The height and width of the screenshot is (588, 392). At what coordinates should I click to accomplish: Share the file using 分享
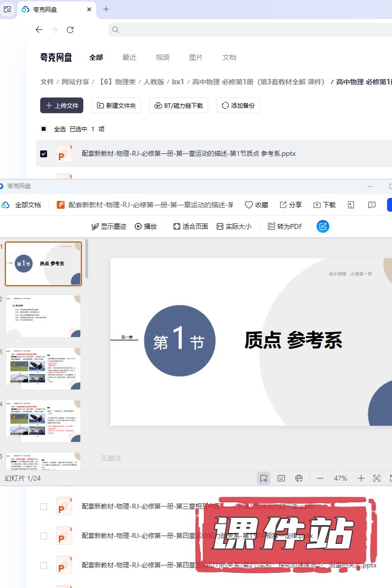tap(291, 205)
